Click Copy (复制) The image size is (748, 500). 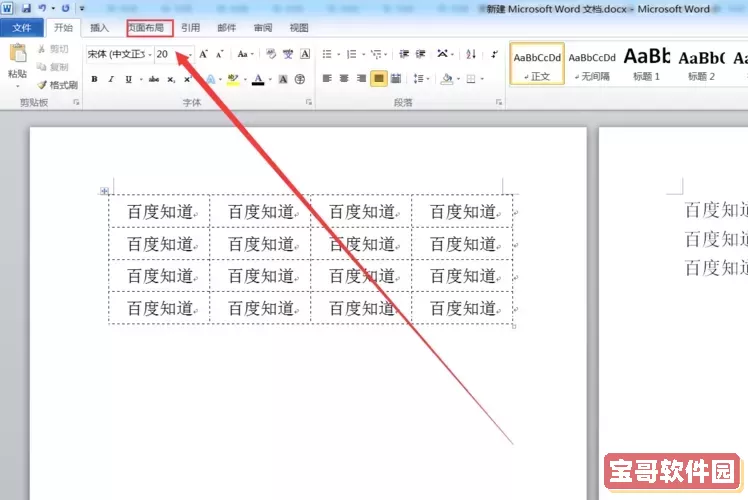[x=53, y=67]
